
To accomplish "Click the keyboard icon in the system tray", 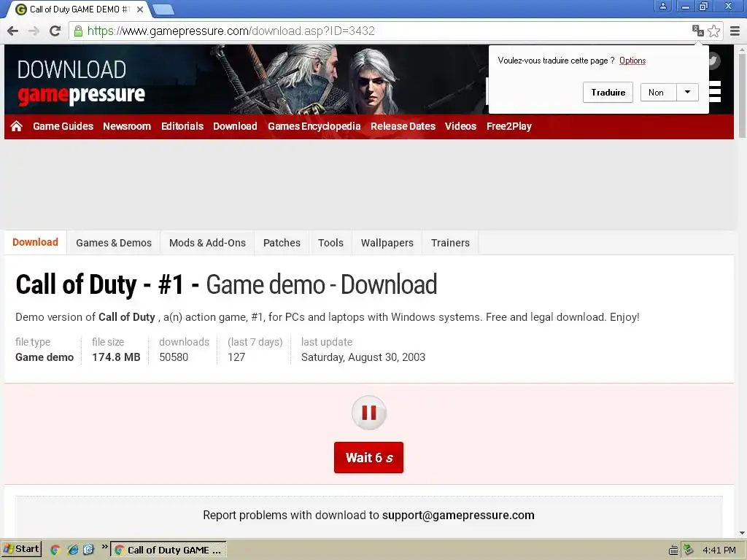I will coord(673,551).
